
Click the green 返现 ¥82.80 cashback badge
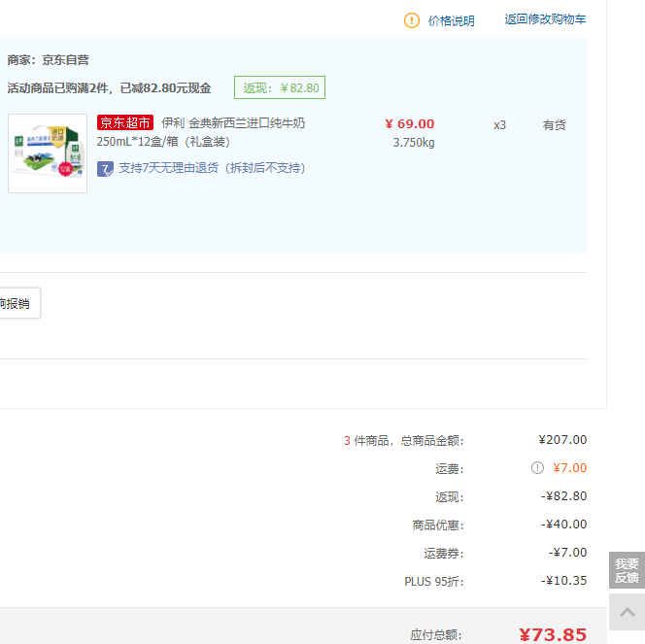pyautogui.click(x=280, y=87)
